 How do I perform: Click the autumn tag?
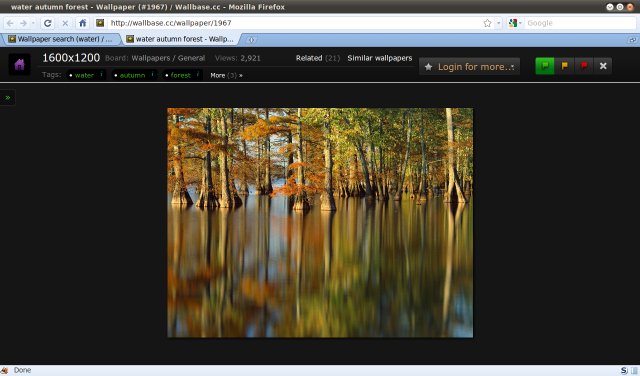coord(132,75)
